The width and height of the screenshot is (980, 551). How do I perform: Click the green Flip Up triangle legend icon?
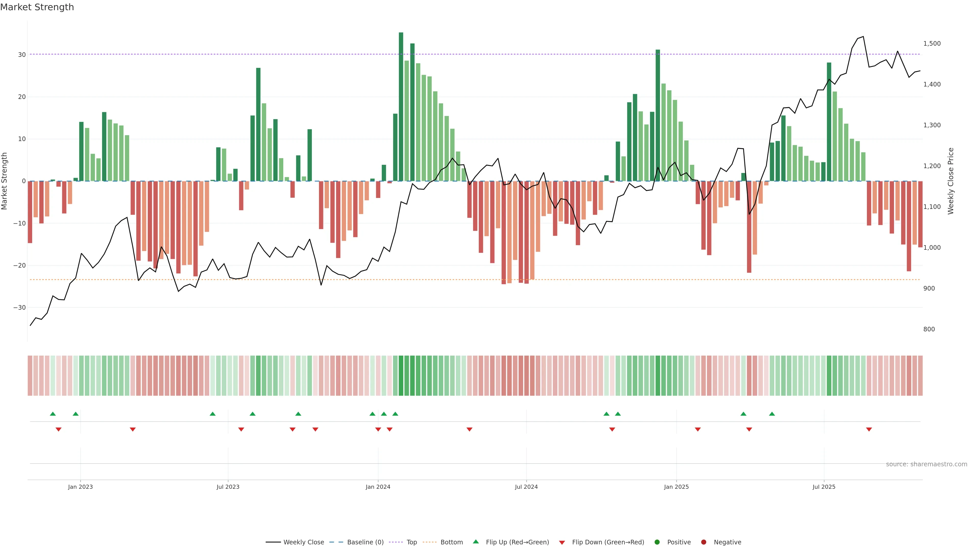[x=475, y=542]
